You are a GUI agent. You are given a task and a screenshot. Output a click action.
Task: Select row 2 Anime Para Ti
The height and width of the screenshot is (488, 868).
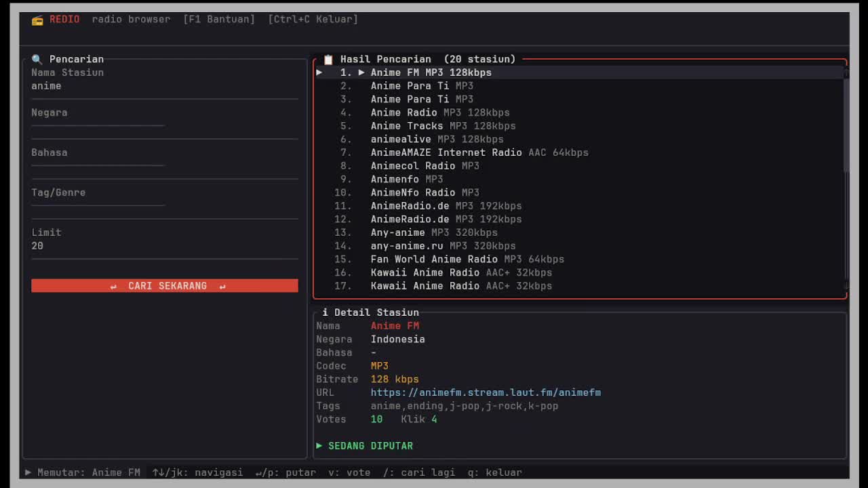[x=580, y=86]
